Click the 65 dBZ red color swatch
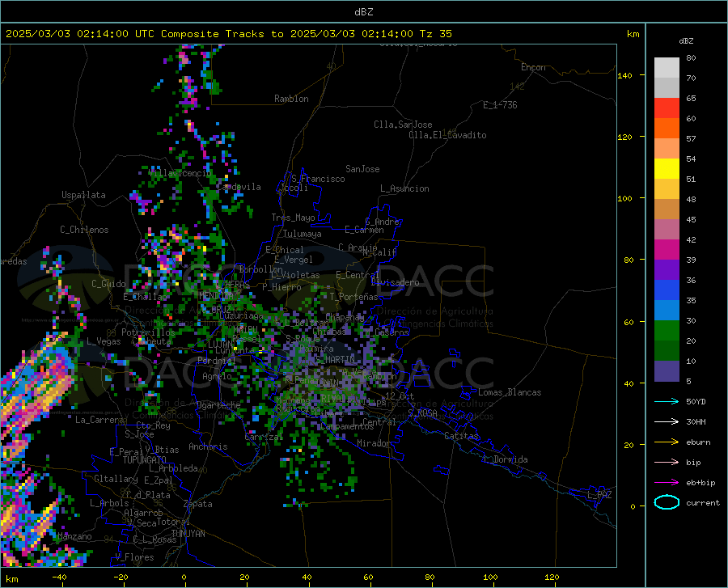Image resolution: width=728 pixels, height=588 pixels. [x=667, y=108]
